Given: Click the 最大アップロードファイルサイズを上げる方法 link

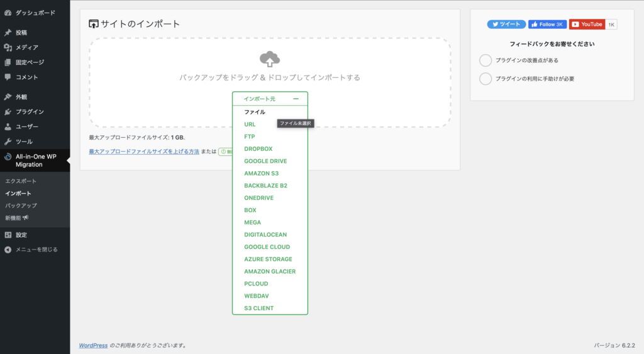Looking at the screenshot, I should (x=144, y=152).
